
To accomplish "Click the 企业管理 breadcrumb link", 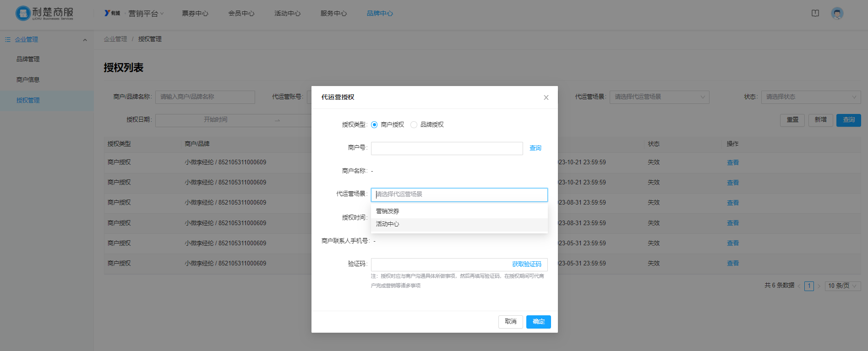I will pos(115,39).
